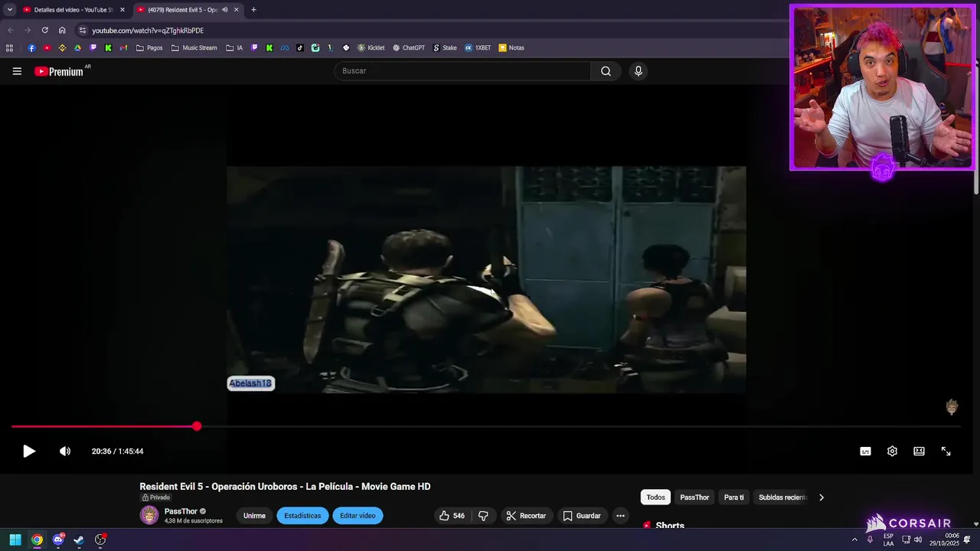Open the ChatGPT bookmark
This screenshot has height=551, width=980.
click(x=408, y=47)
